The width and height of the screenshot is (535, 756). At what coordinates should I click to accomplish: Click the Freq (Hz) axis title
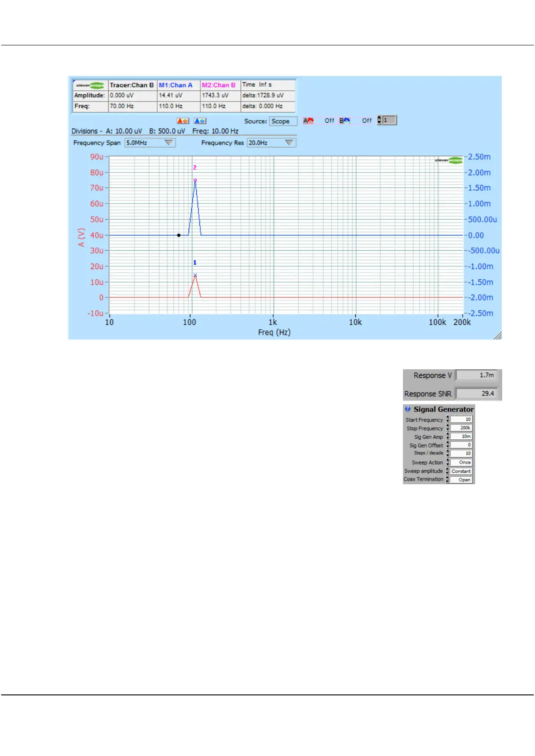tap(274, 332)
